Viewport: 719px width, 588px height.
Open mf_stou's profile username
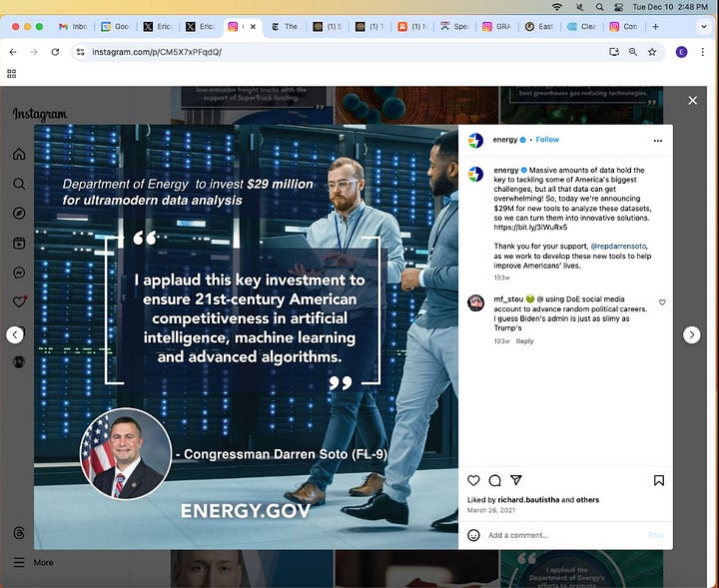coord(508,298)
